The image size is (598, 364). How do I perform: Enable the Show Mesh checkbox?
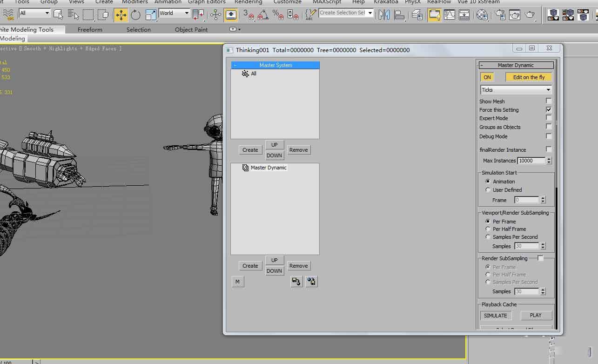pos(549,101)
